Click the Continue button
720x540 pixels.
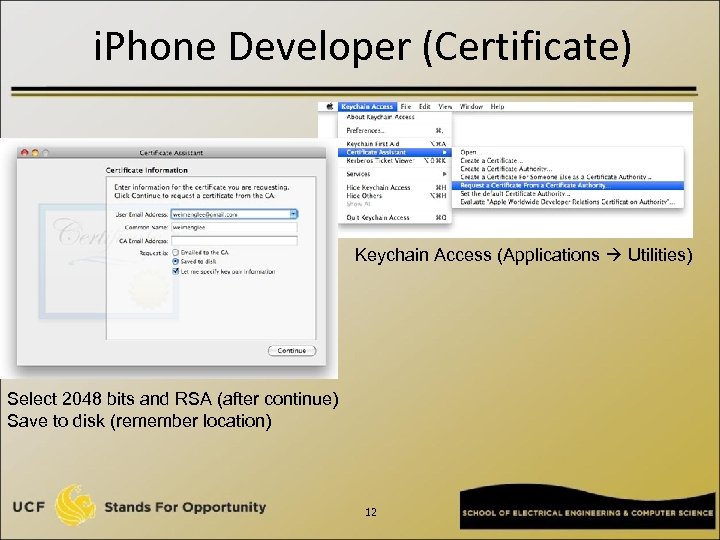(292, 350)
